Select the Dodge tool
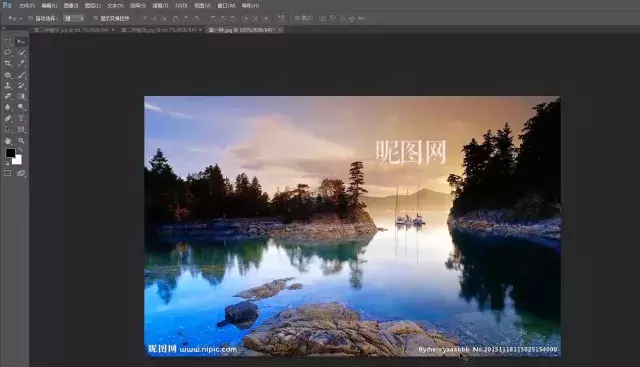The width and height of the screenshot is (640, 367). 21,107
